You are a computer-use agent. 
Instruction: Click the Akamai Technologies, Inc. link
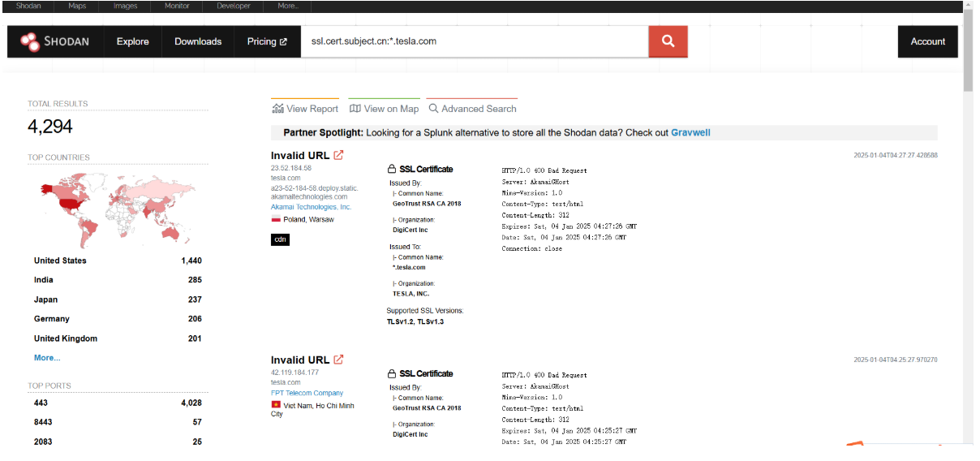(x=311, y=207)
